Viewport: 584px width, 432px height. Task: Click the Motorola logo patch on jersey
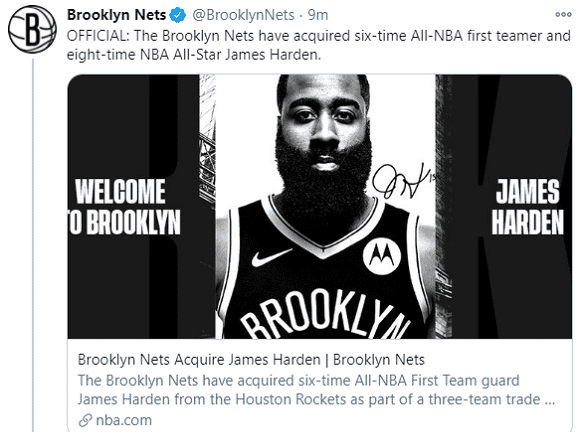(x=382, y=256)
